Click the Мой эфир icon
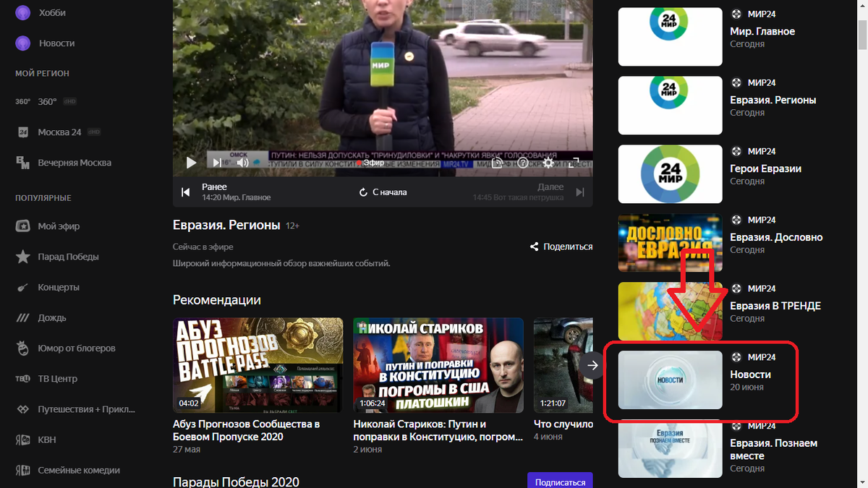Image resolution: width=868 pixels, height=488 pixels. (23, 226)
